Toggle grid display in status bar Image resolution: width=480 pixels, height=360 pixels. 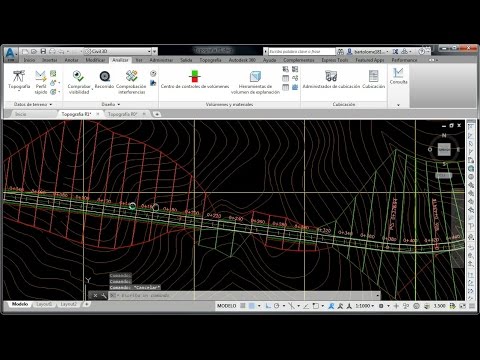click(243, 306)
